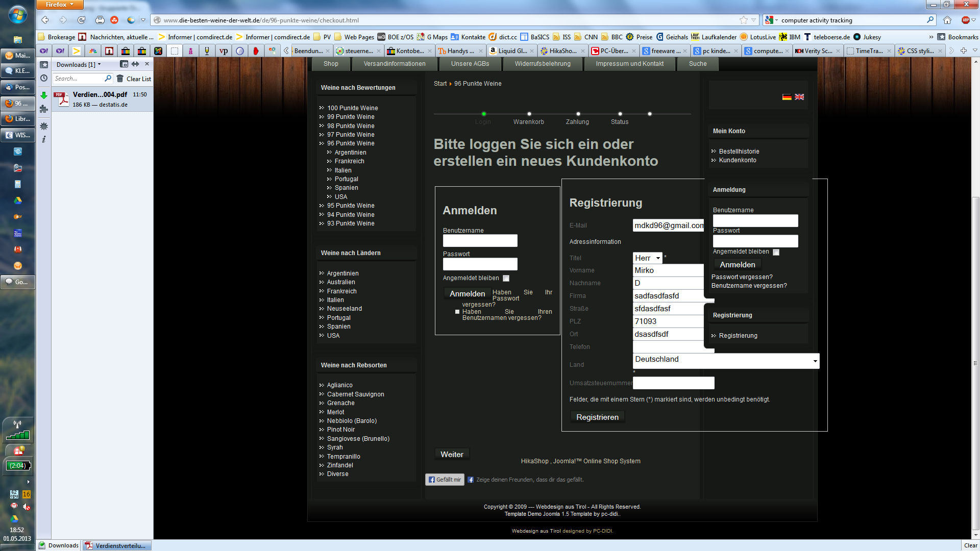Click the Warenkorb checkout progress step
The height and width of the screenshot is (551, 980).
pyautogui.click(x=528, y=122)
